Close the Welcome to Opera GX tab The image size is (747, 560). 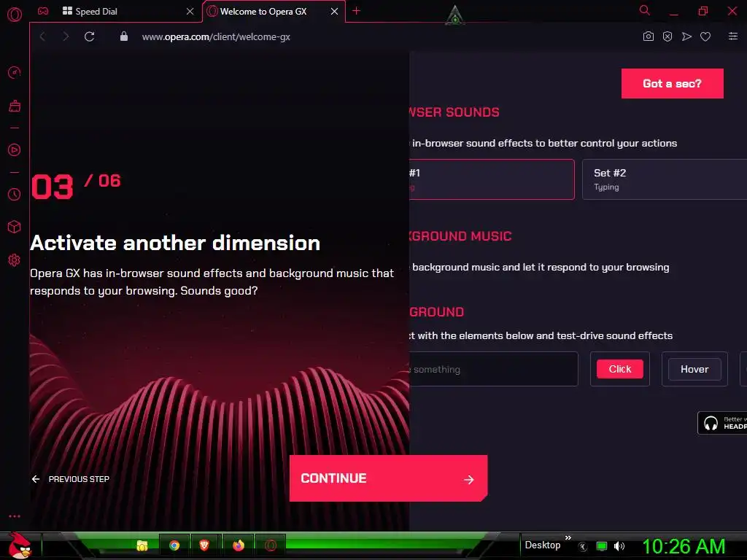334,12
